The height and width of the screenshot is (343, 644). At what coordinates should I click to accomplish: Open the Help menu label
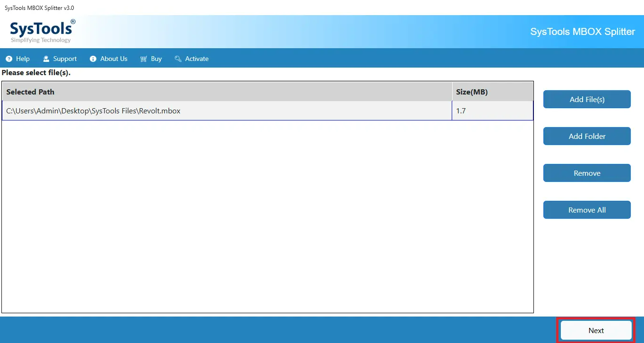(x=23, y=59)
